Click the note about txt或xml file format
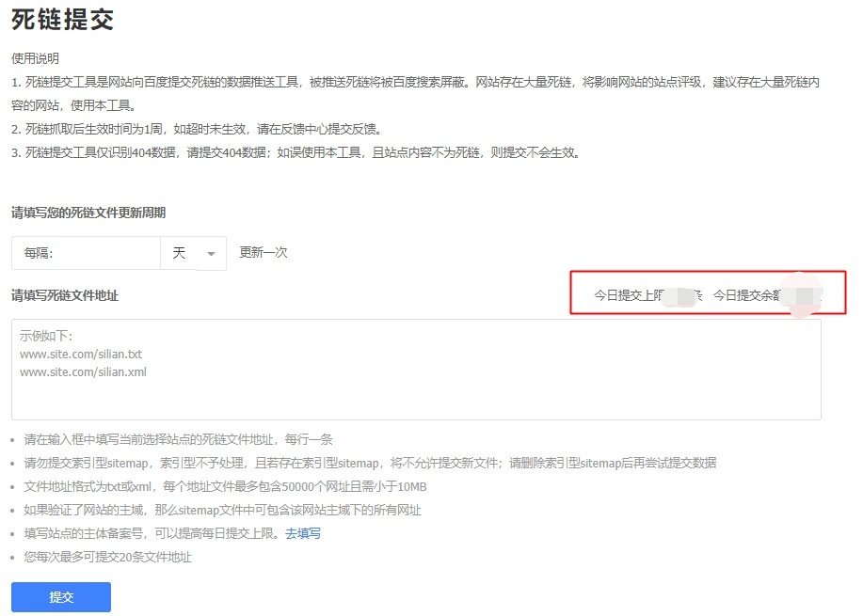 point(225,486)
